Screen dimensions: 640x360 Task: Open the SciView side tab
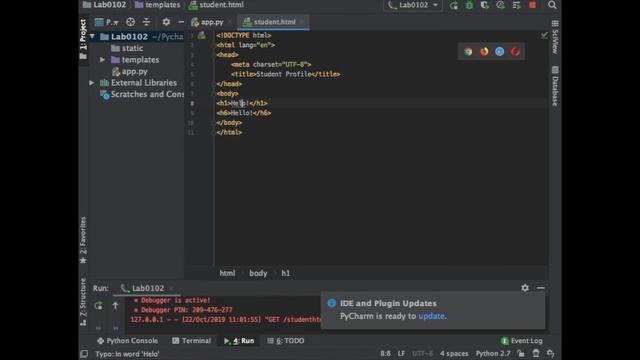coord(555,37)
